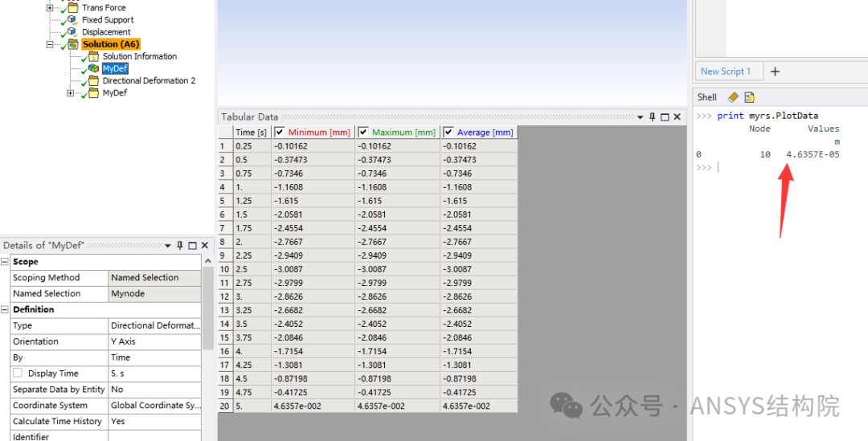The height and width of the screenshot is (441, 868).
Task: Expand the bottom MyDef folder node
Action: click(70, 93)
